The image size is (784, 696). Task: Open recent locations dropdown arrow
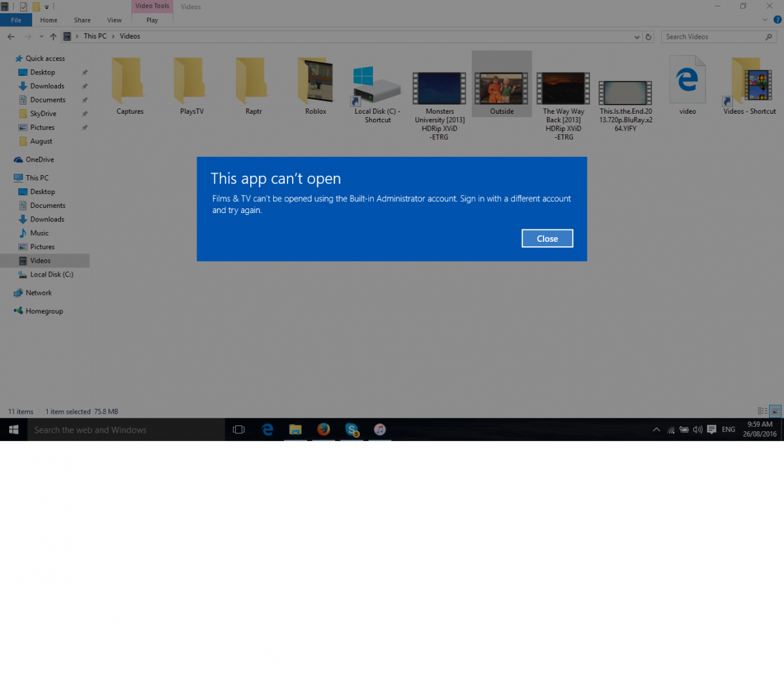(41, 37)
